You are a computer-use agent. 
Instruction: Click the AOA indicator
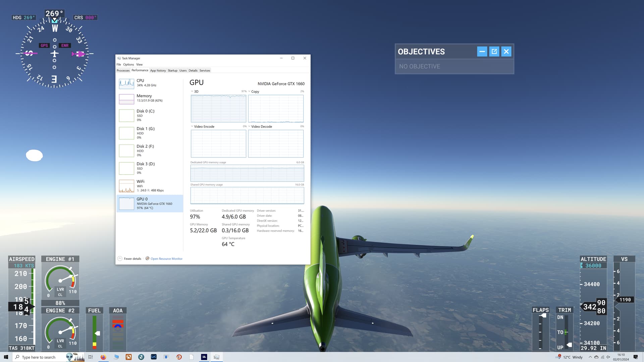tap(118, 332)
